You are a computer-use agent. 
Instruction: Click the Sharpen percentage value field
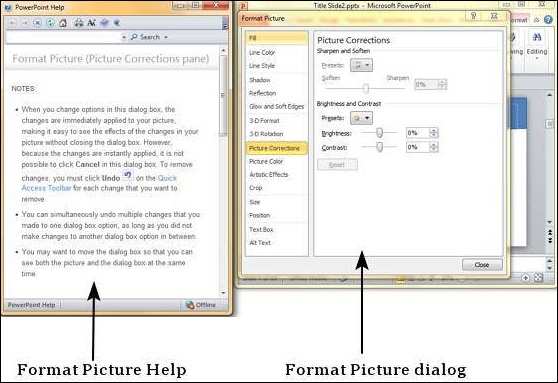coord(426,84)
